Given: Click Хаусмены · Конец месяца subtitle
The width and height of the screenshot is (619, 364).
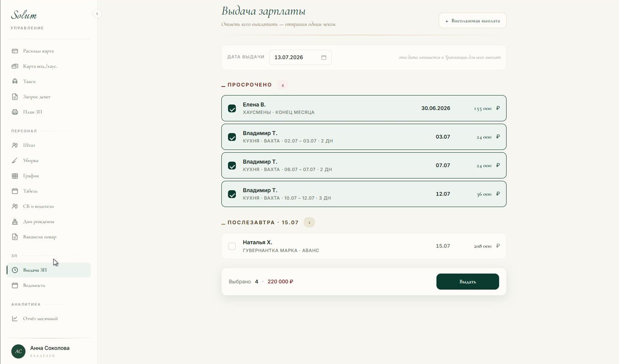Looking at the screenshot, I should [279, 112].
